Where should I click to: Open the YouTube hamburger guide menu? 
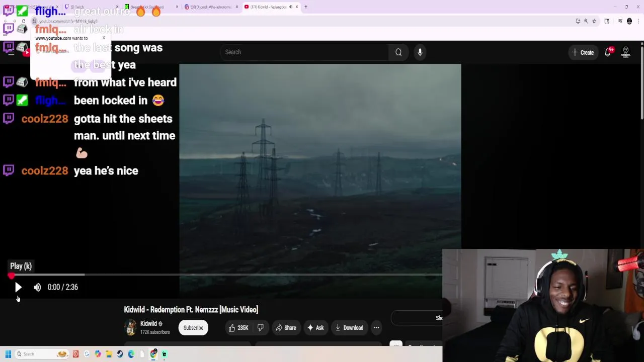[11, 52]
